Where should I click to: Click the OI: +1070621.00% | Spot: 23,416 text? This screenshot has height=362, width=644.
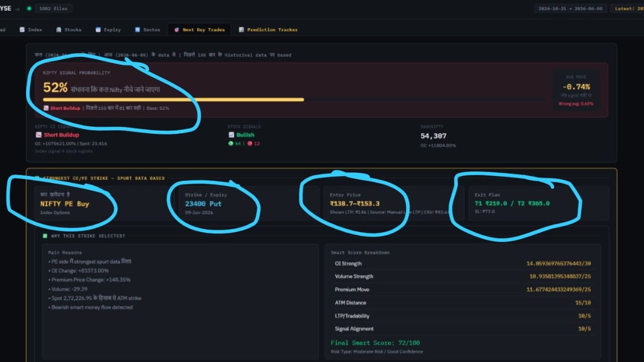coord(71,143)
